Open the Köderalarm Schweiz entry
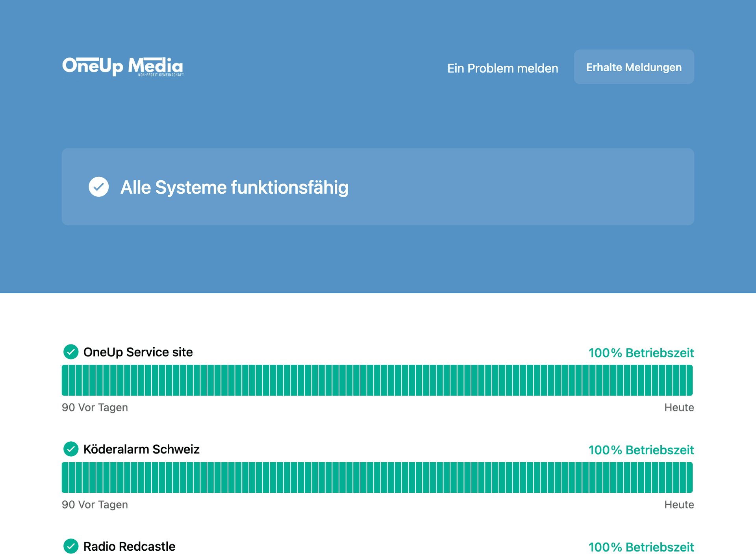Viewport: 756px width, 557px height. click(141, 449)
